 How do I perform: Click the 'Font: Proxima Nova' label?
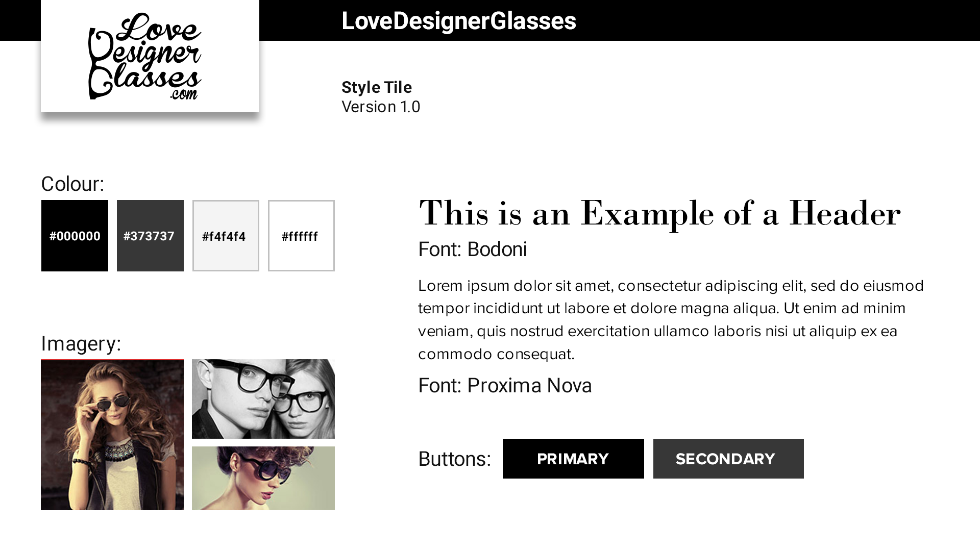[505, 386]
